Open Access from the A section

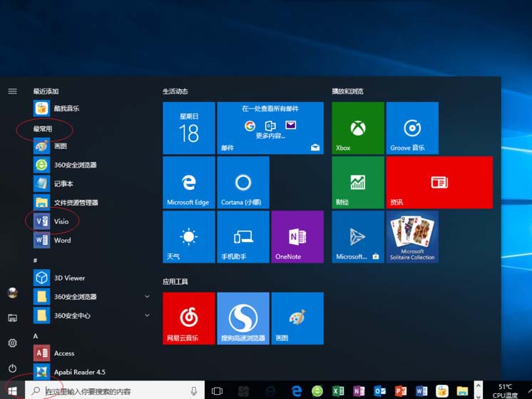coord(91,353)
